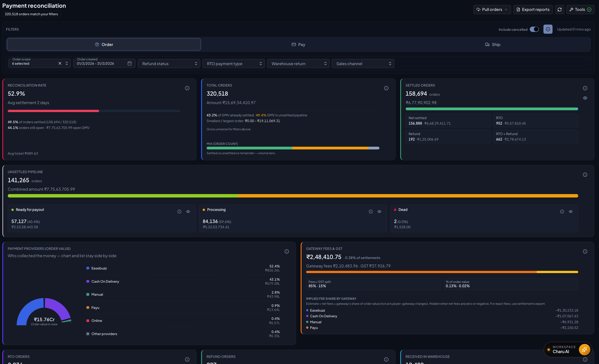This screenshot has height=364, width=599.
Task: Click the circular check icon near Updated
Action: (548, 29)
